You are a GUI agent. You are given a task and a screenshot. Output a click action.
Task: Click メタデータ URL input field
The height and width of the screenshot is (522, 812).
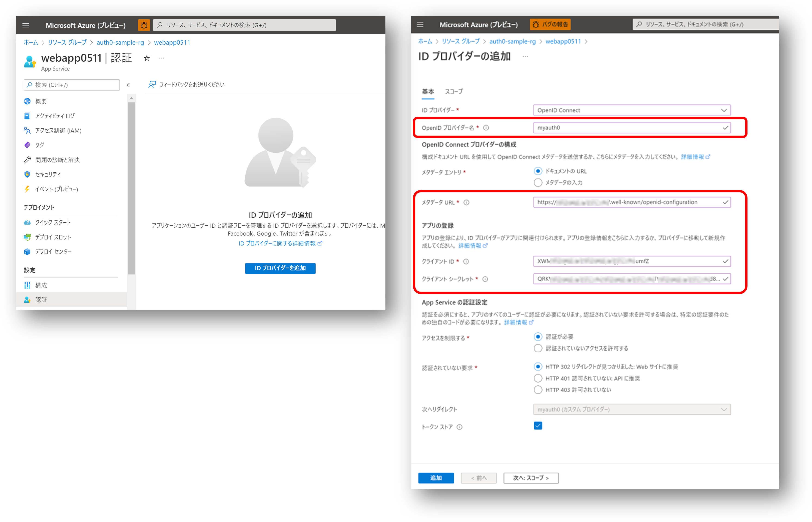tap(632, 202)
